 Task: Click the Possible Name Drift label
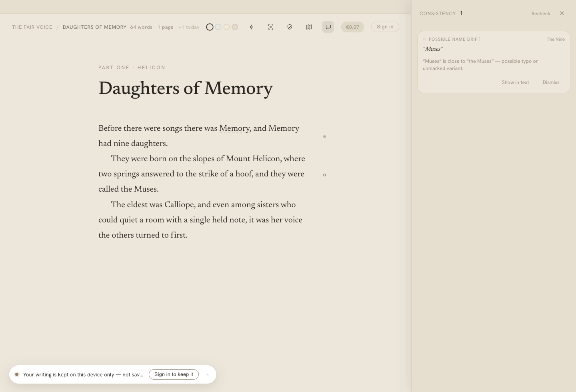[x=454, y=39]
